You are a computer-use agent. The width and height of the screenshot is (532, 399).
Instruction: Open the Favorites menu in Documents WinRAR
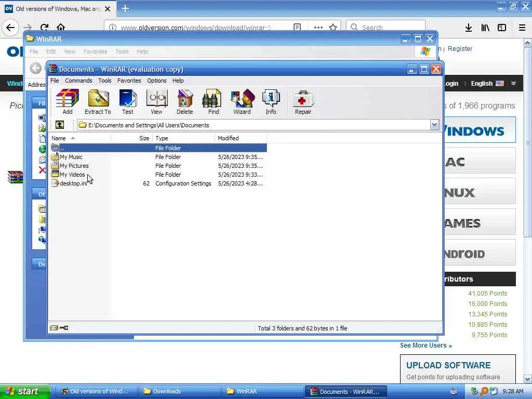(x=129, y=81)
